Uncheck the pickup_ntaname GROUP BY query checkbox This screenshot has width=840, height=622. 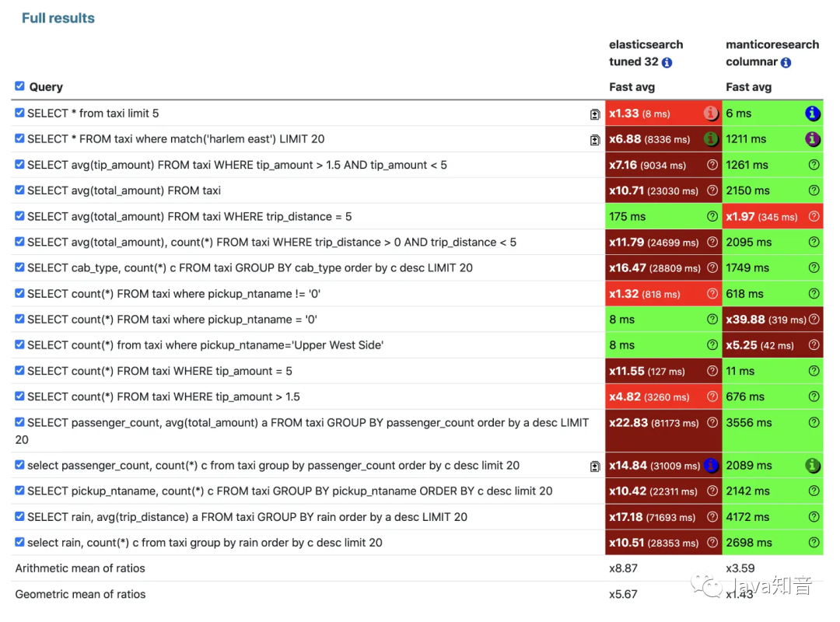(x=19, y=490)
